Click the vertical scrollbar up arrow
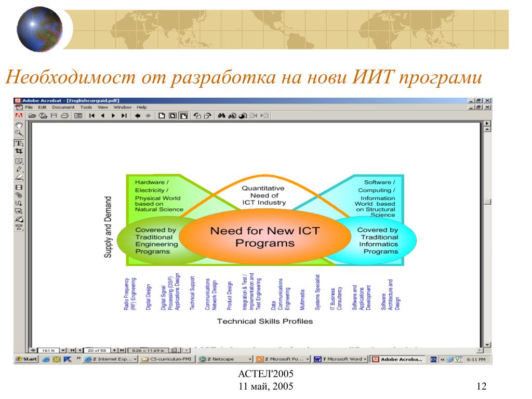Image resolution: width=532 pixels, height=399 pixels. tap(487, 129)
